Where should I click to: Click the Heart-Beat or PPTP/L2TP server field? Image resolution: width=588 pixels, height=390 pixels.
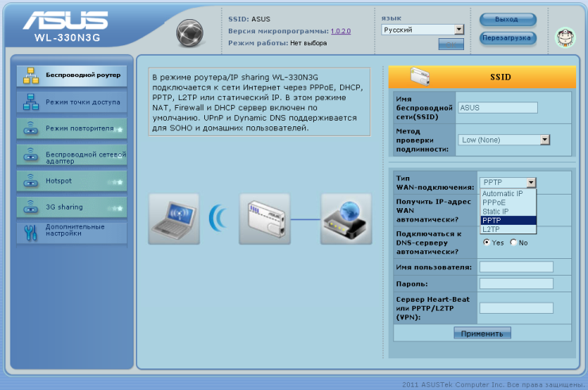pos(516,308)
